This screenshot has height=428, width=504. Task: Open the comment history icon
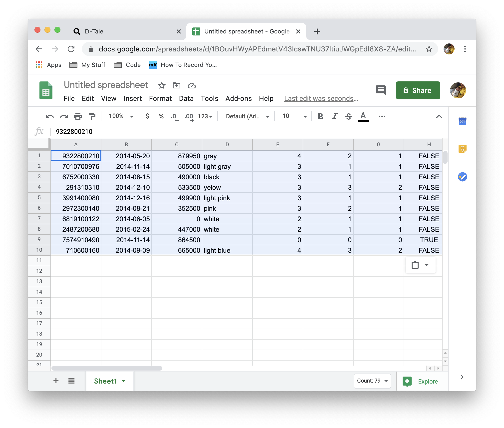[380, 90]
